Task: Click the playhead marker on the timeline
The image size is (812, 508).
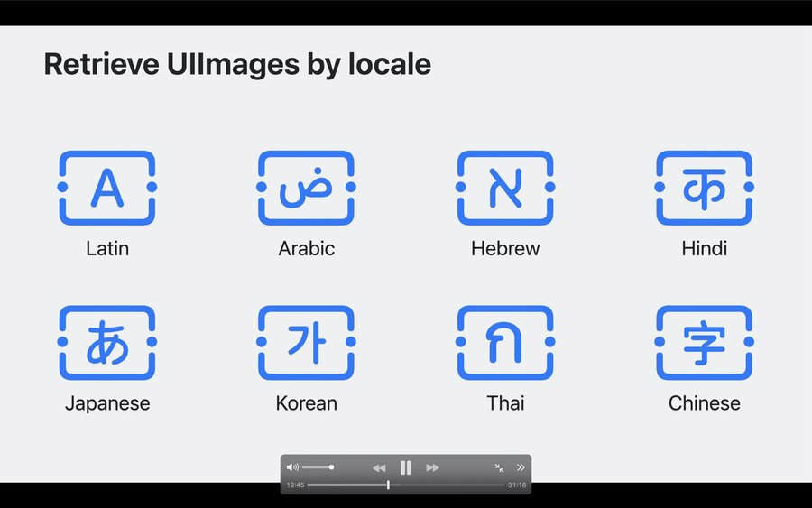Action: pos(388,485)
